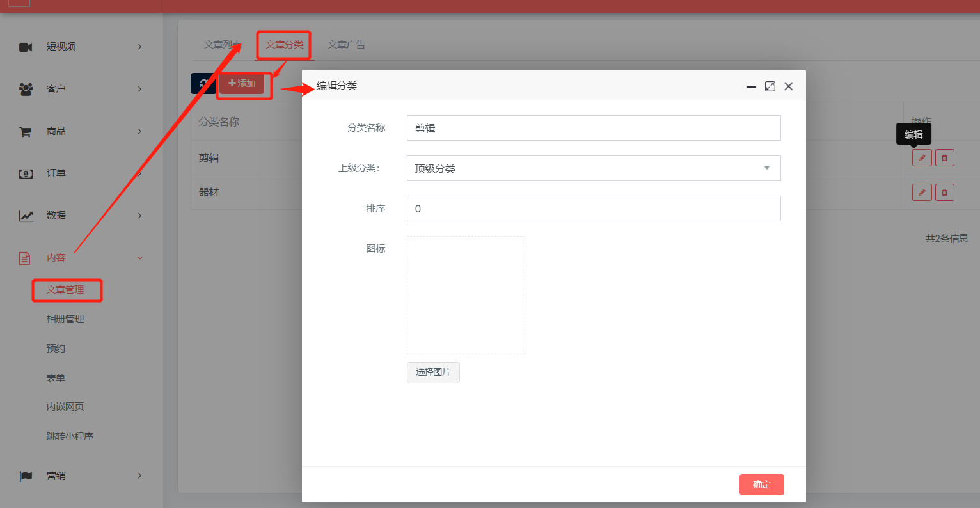Click the 器材 category name in table
Image resolution: width=980 pixels, height=508 pixels.
coord(209,192)
